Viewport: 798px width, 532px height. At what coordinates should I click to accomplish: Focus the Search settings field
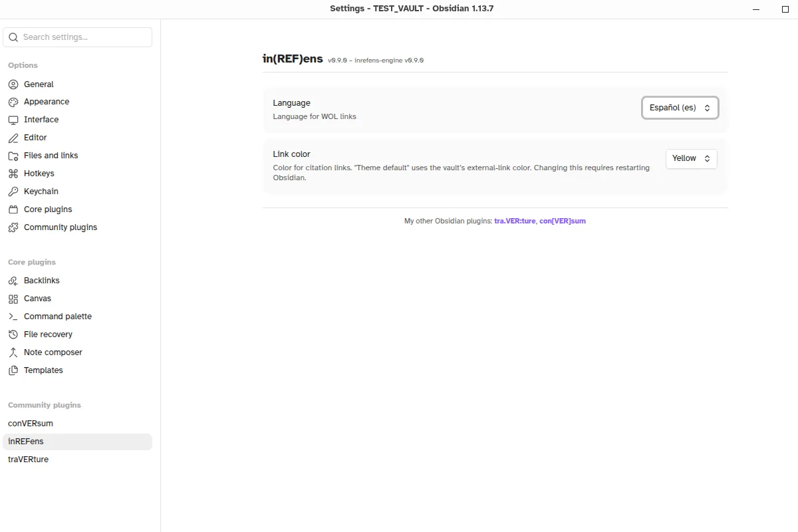click(x=77, y=37)
